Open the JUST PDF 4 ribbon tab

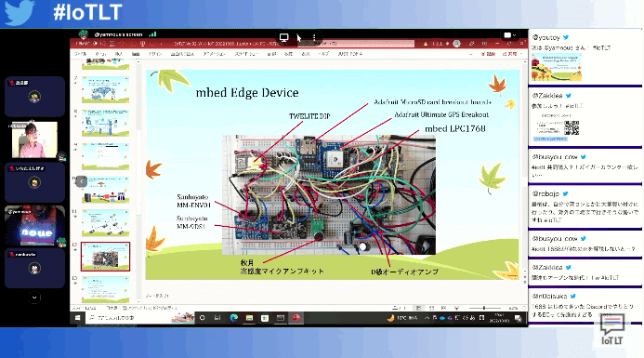click(x=350, y=54)
